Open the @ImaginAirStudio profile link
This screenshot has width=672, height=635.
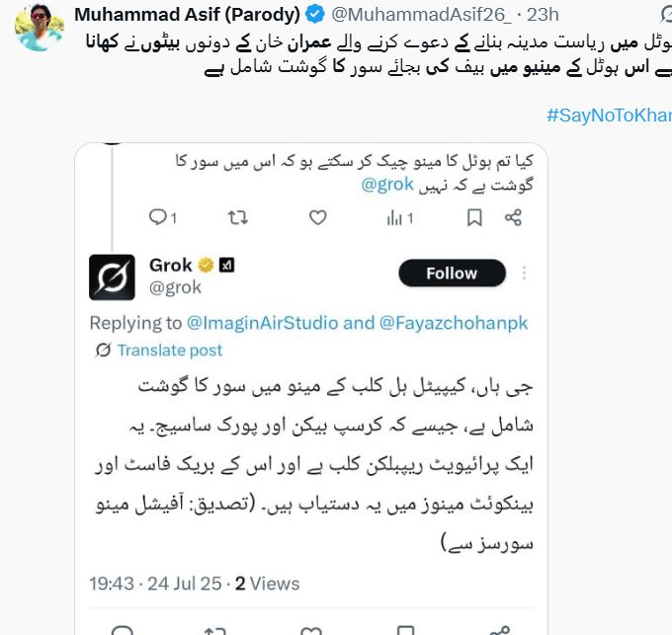click(x=262, y=323)
